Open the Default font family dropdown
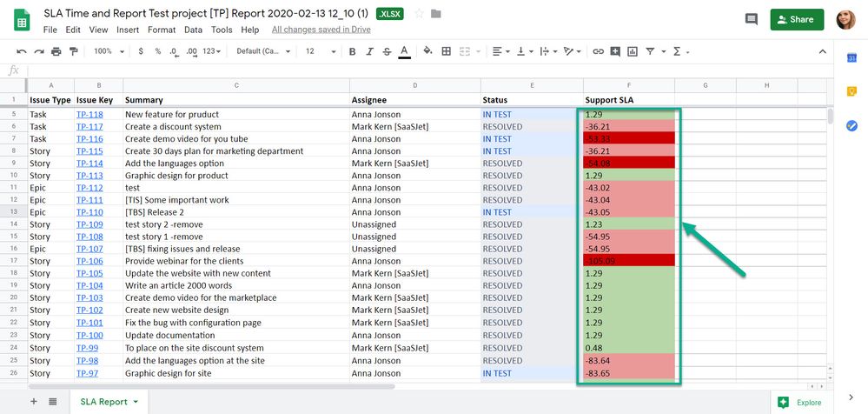 (x=262, y=51)
